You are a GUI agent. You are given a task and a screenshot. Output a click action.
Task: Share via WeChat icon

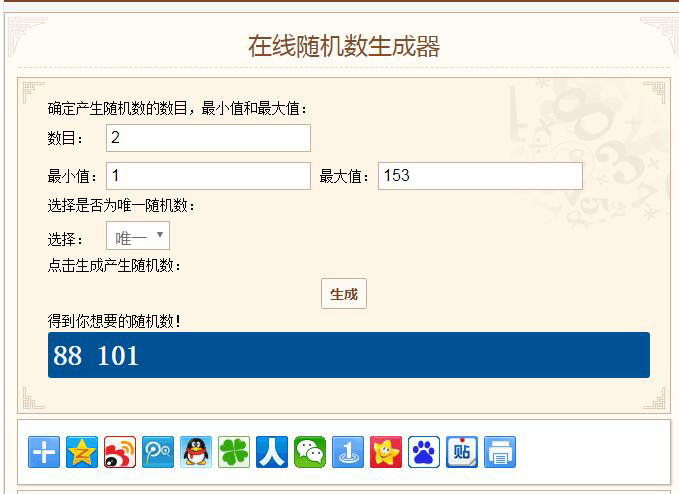[310, 452]
